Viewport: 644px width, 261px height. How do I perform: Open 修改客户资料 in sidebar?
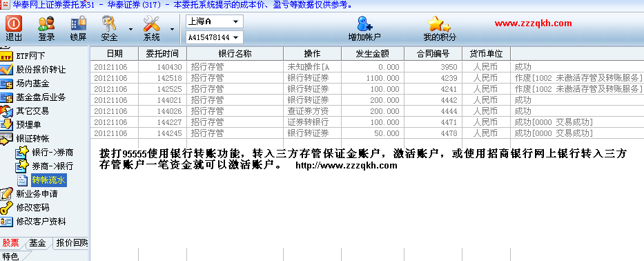[41, 222]
